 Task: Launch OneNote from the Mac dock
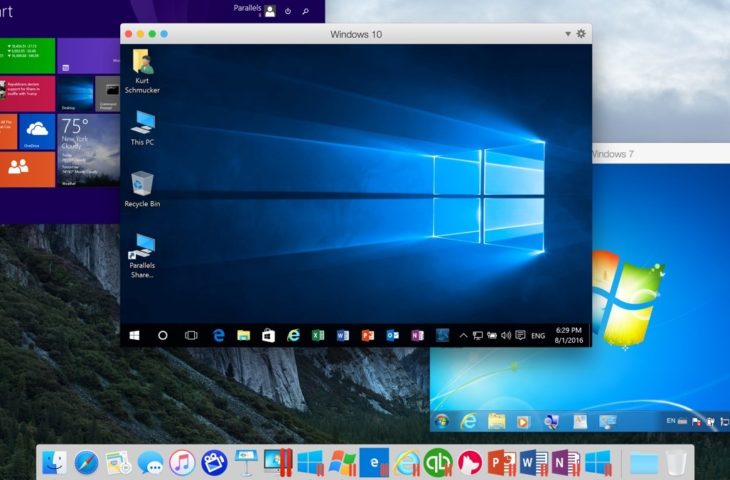(x=566, y=463)
